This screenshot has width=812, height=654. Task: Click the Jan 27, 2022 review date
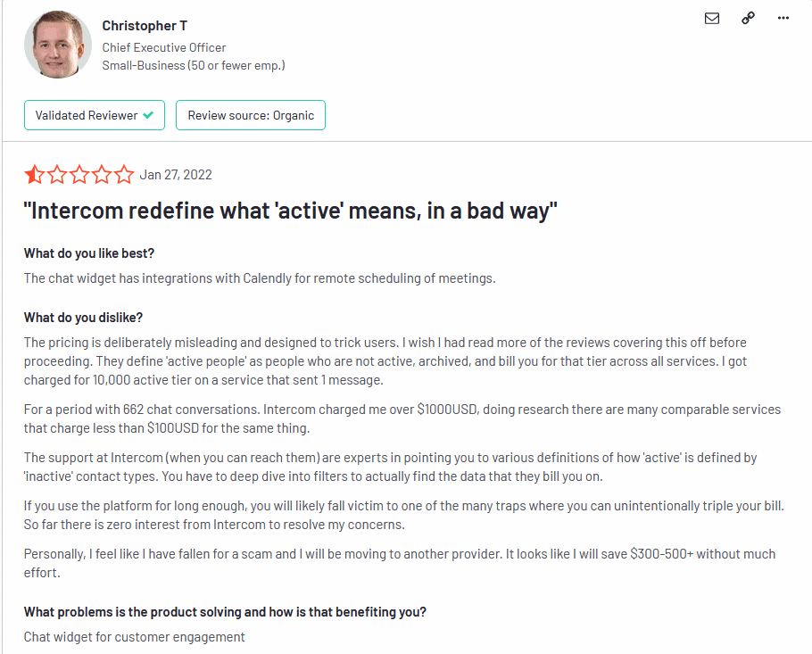tap(176, 175)
